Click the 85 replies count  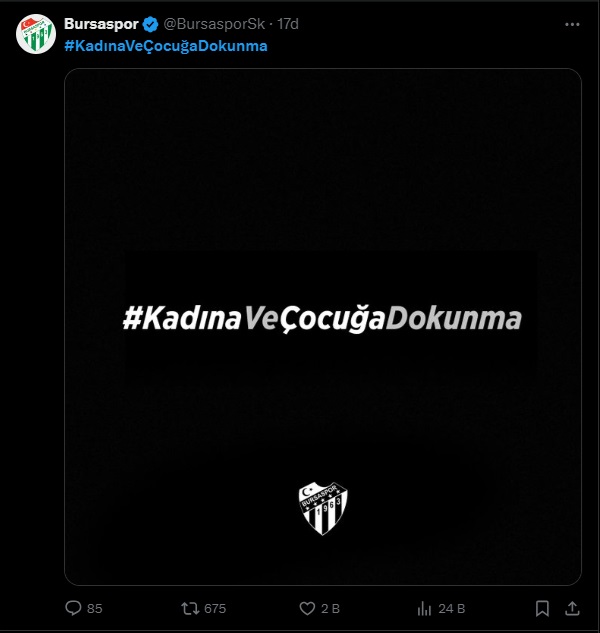(94, 608)
